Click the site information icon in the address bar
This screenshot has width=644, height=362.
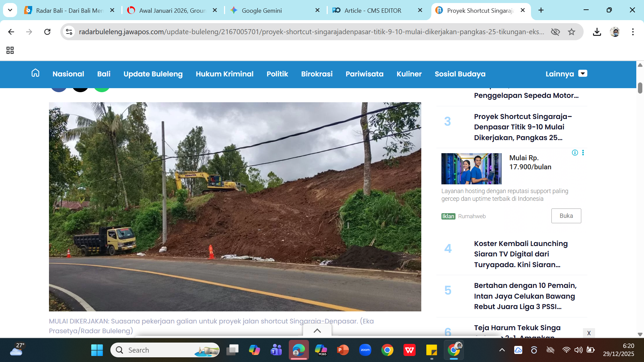(x=69, y=32)
